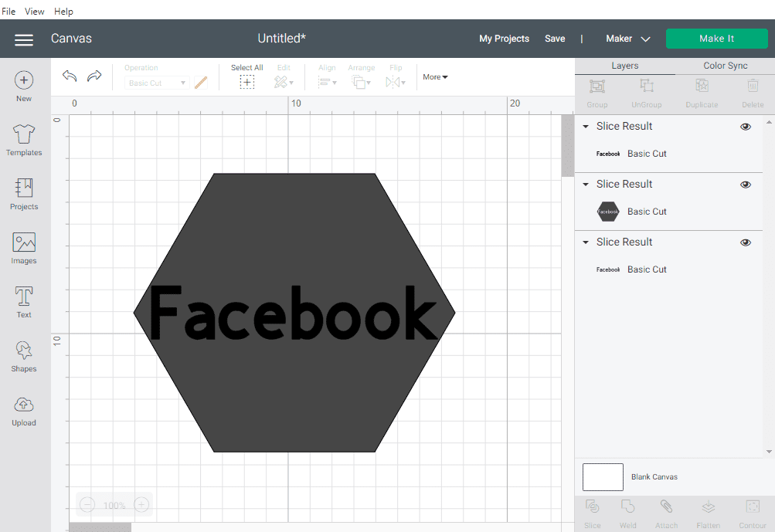
Task: Open the Operation Basic Cut dropdown
Action: [156, 83]
